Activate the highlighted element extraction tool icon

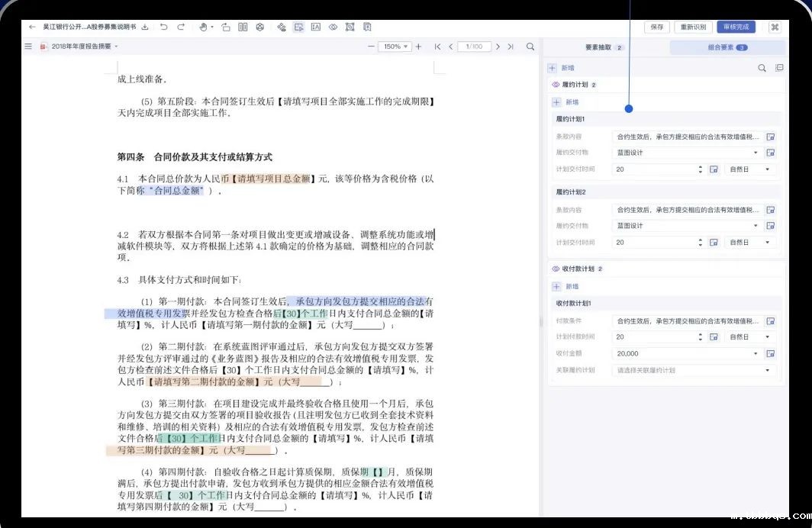298,27
